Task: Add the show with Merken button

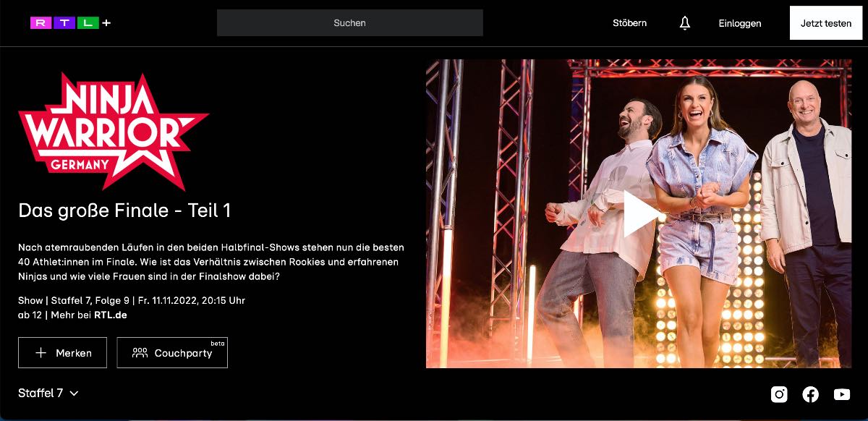Action: tap(63, 352)
